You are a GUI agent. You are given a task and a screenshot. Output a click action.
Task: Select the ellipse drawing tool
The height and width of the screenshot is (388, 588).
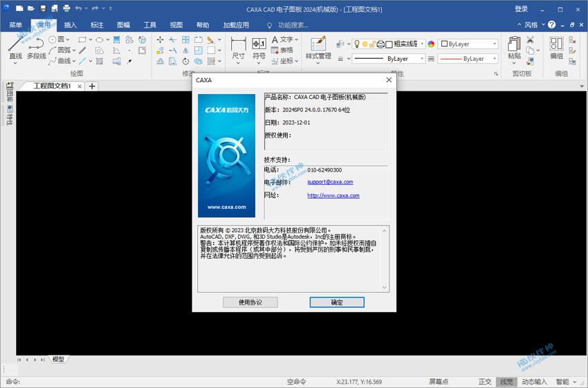coord(100,39)
